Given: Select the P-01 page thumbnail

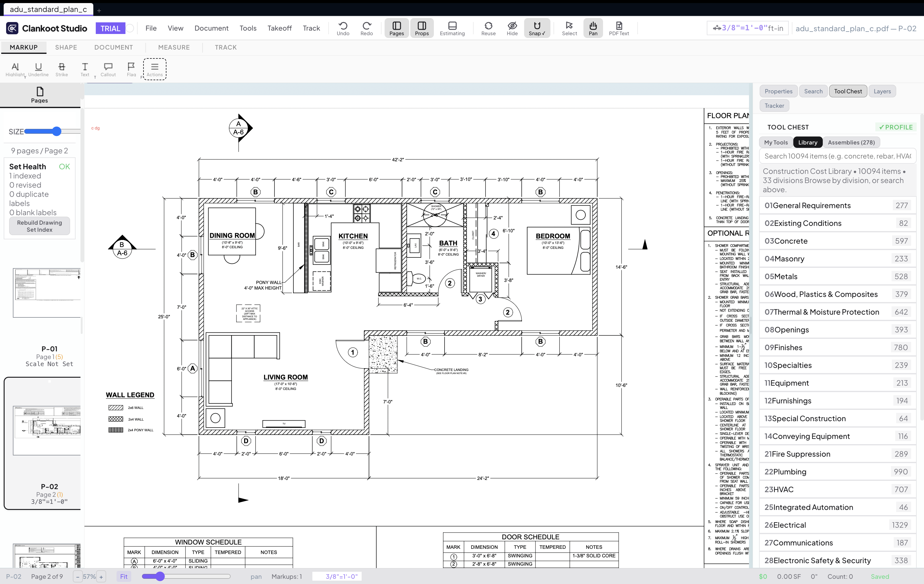Looking at the screenshot, I should [x=47, y=293].
